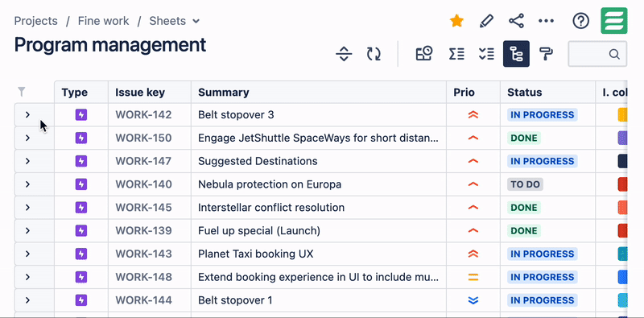Toggle the checklist icon in toolbar
Viewport: 644px width, 318px height.
pyautogui.click(x=486, y=54)
